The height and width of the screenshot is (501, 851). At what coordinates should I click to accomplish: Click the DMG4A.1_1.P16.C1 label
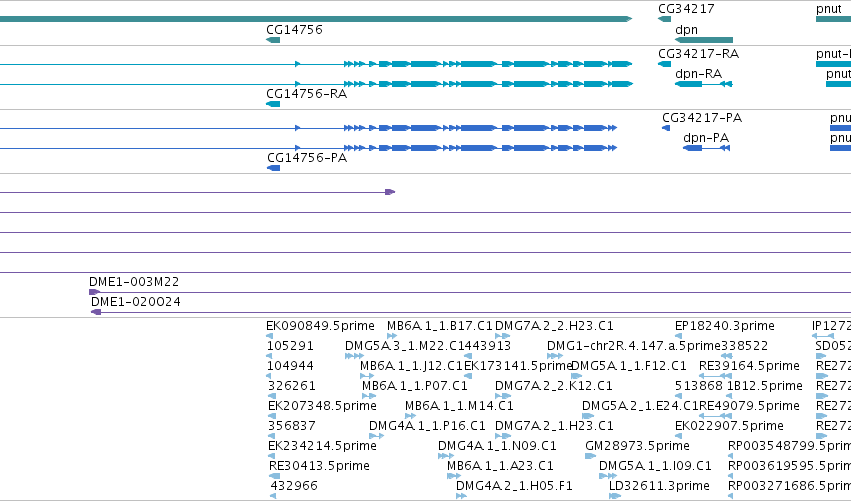pos(427,426)
